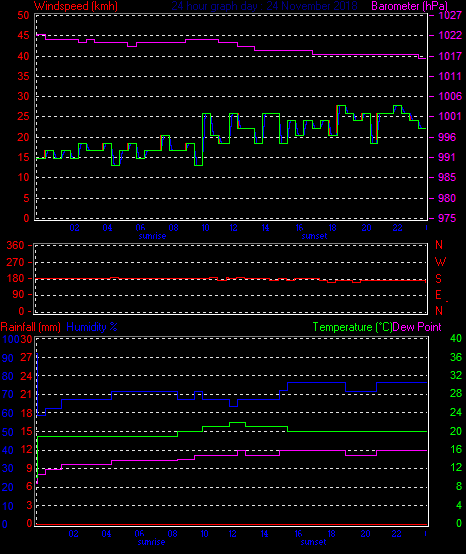Click the Temperature (°C) legend label
Screen dimensions: 466x554
click(x=352, y=327)
